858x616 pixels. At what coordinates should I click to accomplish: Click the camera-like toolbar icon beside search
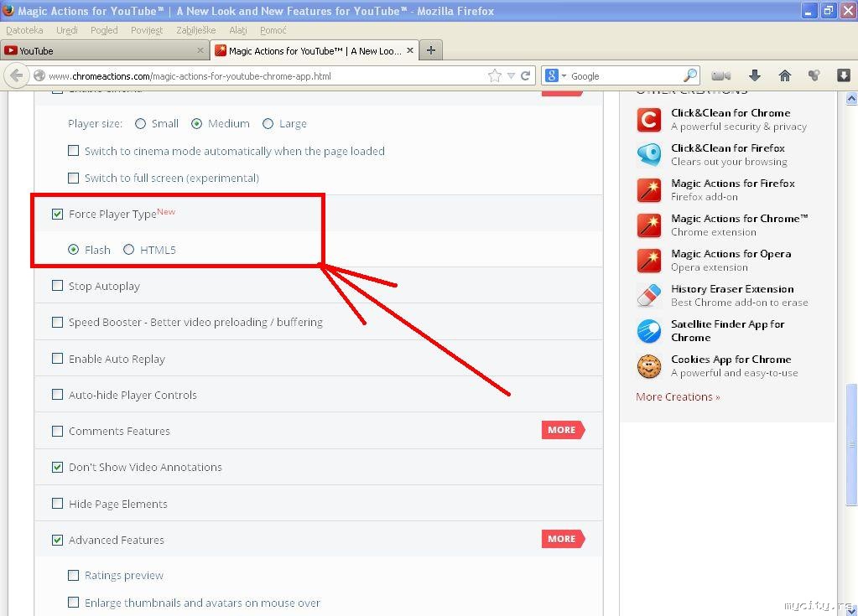[721, 75]
